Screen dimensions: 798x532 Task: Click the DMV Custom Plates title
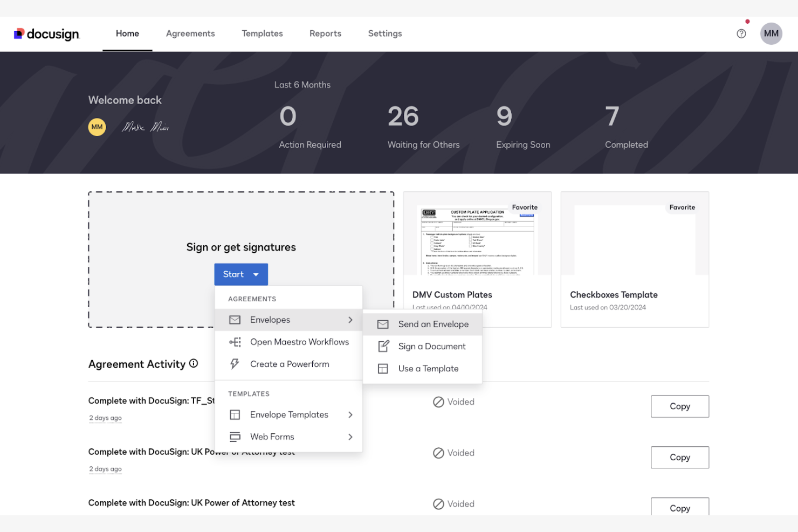[452, 295]
